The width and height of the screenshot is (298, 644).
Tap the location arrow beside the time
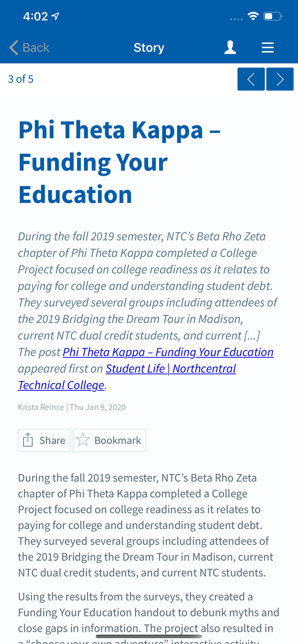coord(55,16)
